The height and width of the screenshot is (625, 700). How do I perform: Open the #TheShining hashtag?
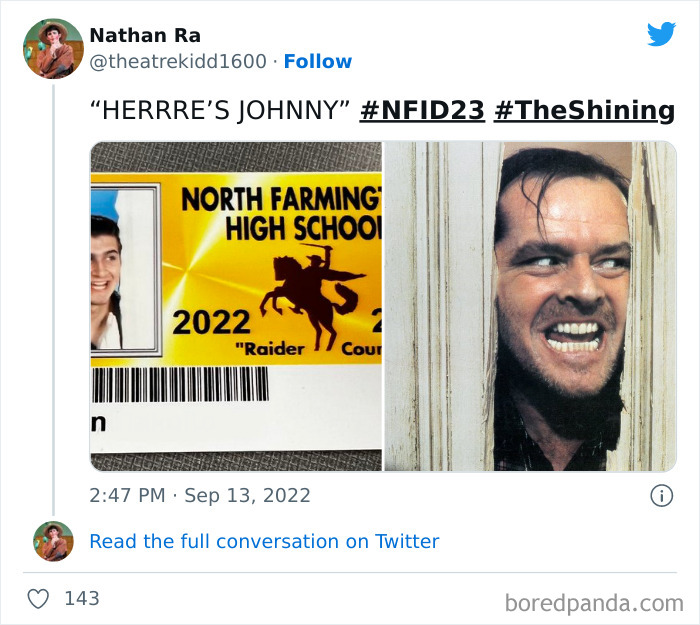pyautogui.click(x=584, y=110)
